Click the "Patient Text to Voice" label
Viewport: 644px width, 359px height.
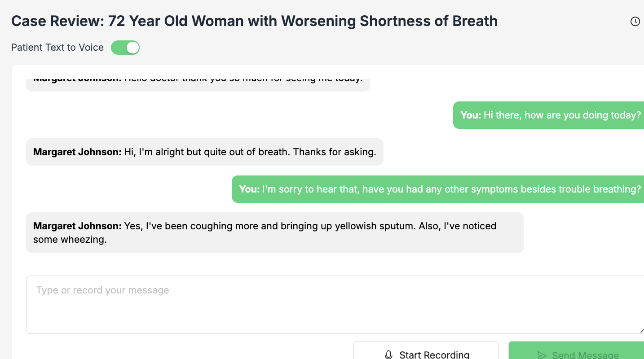coord(57,48)
